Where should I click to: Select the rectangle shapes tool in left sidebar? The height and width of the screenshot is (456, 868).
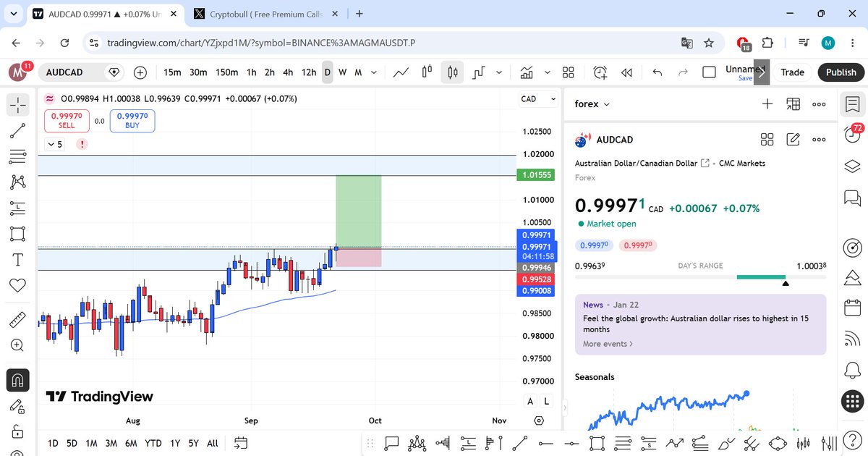point(18,234)
